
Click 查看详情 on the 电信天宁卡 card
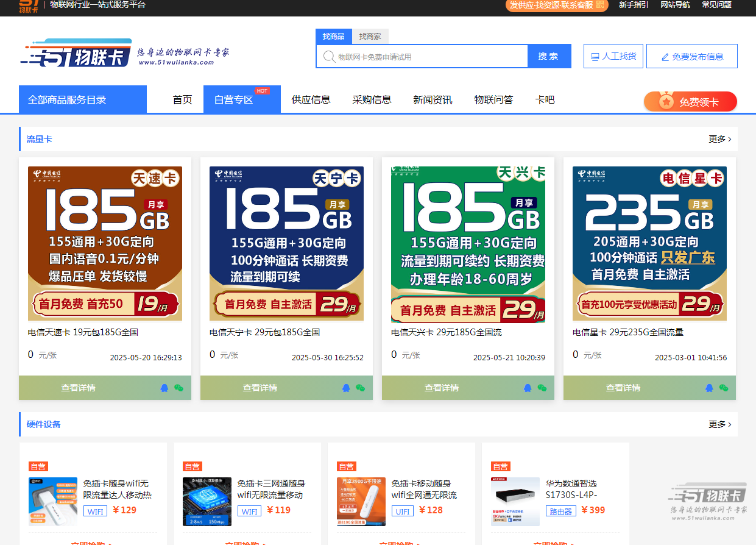(260, 388)
